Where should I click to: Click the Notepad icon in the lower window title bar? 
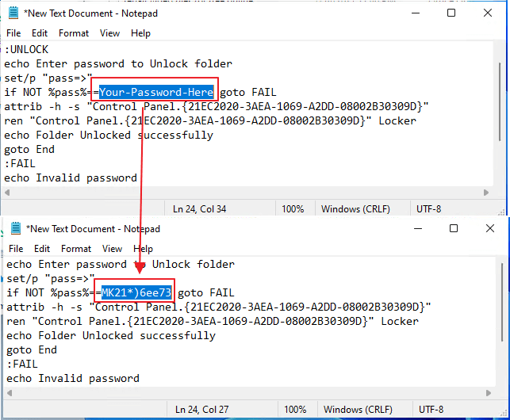pyautogui.click(x=15, y=229)
